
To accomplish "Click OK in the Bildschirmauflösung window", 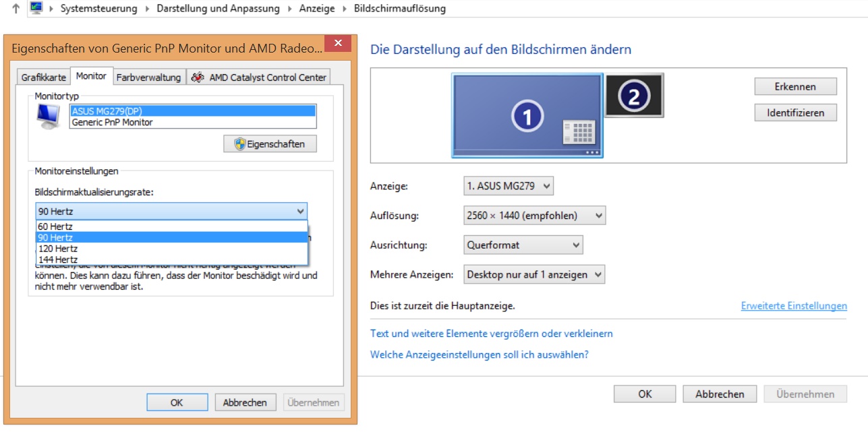I will pyautogui.click(x=645, y=394).
